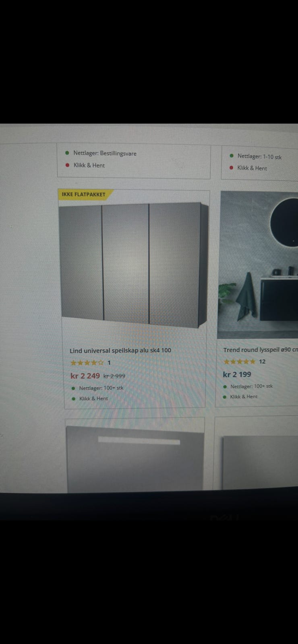Open the Lind universal speilskap product image
The image size is (298, 644).
pyautogui.click(x=134, y=265)
